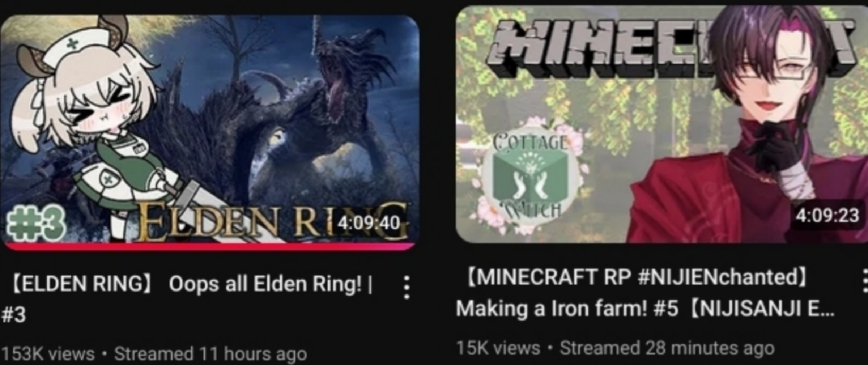The image size is (868, 365).
Task: Click the Streamed 28 minutes ago label
Action: (x=667, y=348)
